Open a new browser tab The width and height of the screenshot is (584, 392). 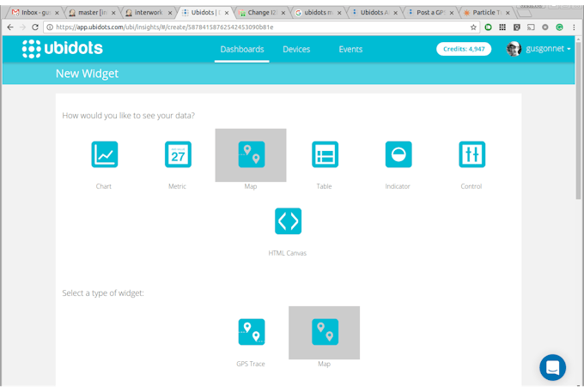(x=525, y=14)
